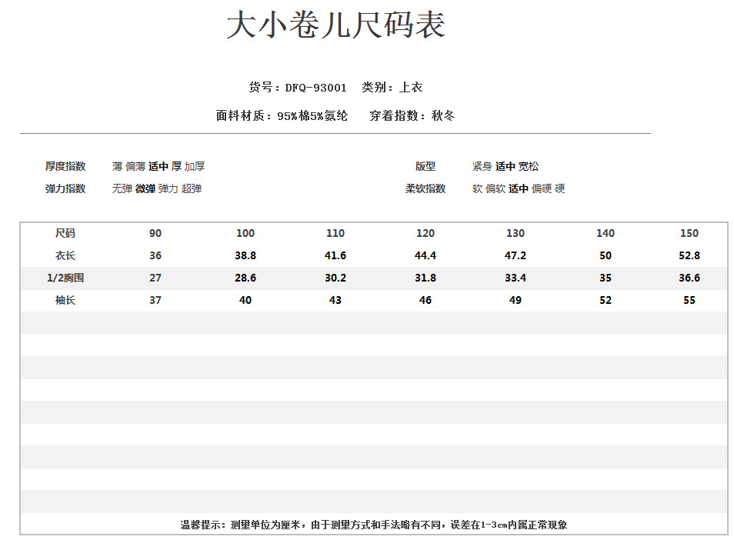Click half-chest value 36.6

coord(689,278)
